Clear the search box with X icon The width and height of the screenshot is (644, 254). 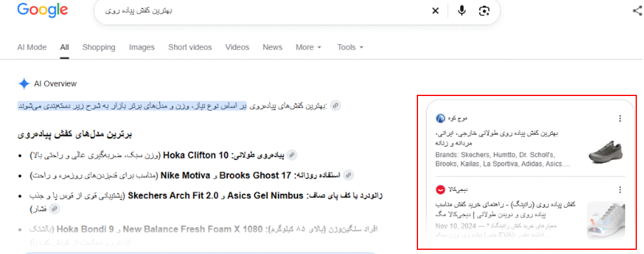[x=435, y=11]
